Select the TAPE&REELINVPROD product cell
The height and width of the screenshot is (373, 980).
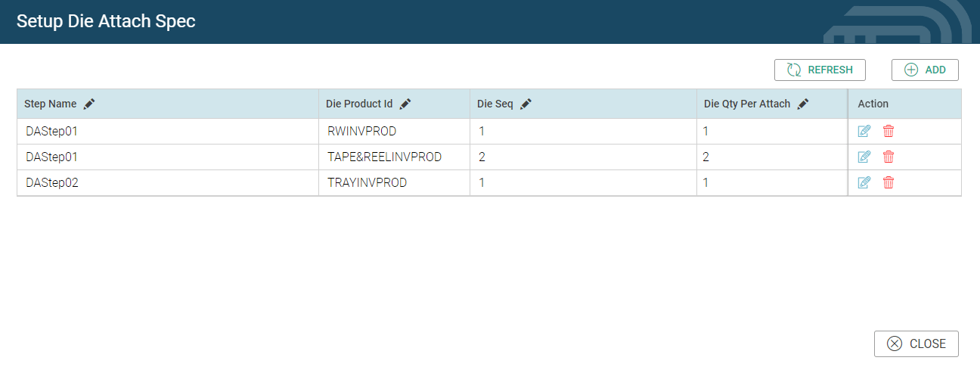coord(384,157)
